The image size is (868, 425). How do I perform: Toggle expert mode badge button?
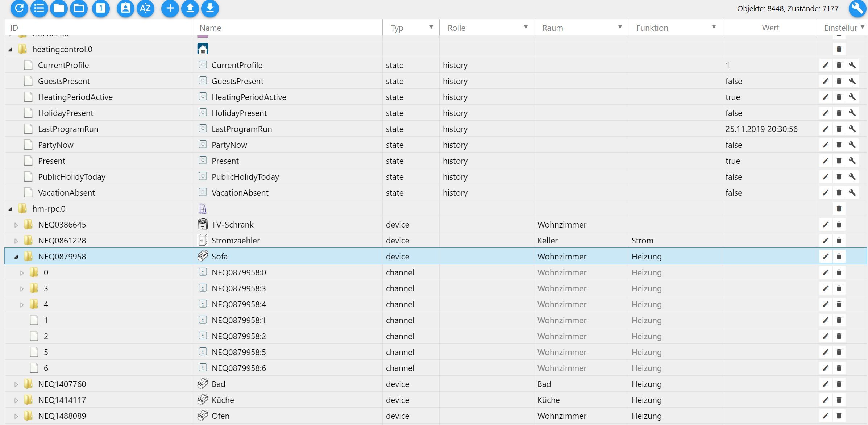pos(125,8)
